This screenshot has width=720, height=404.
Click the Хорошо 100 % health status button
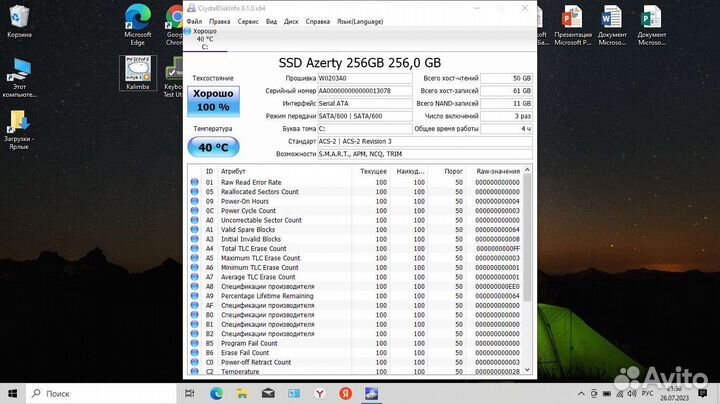pos(213,101)
